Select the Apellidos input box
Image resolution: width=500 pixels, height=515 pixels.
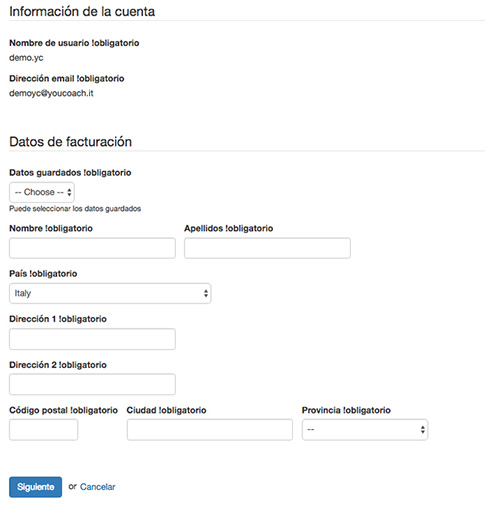click(x=267, y=248)
